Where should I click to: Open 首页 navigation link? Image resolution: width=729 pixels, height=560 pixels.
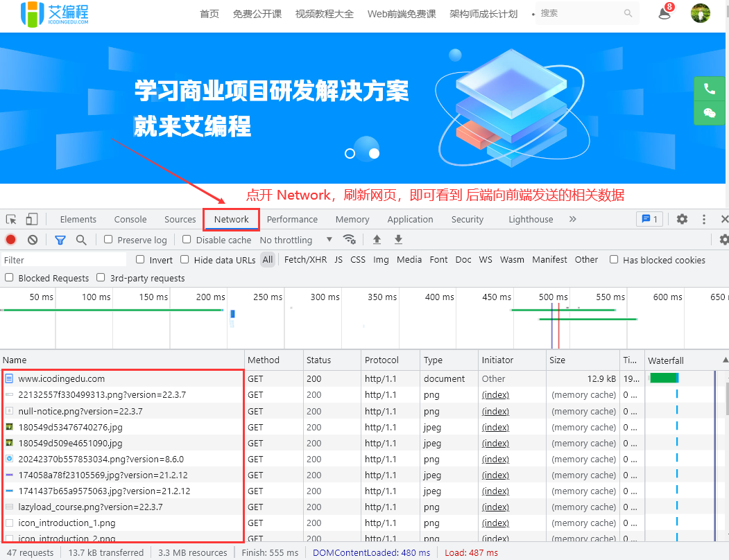[x=209, y=14]
